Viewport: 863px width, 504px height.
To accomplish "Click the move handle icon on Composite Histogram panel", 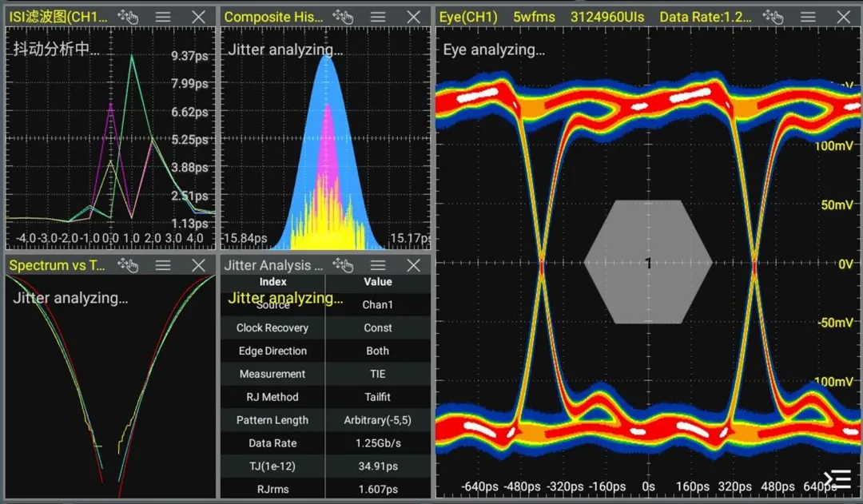I will point(343,17).
